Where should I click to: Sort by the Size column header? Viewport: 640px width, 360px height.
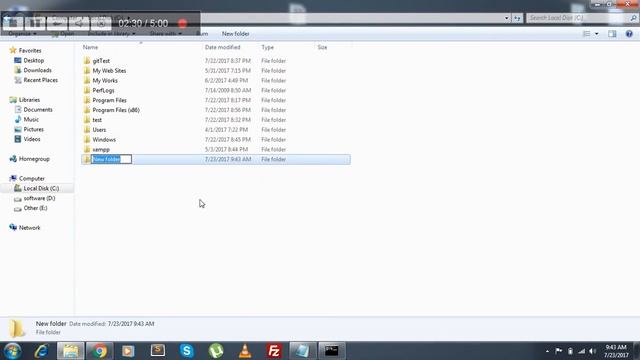[x=322, y=47]
